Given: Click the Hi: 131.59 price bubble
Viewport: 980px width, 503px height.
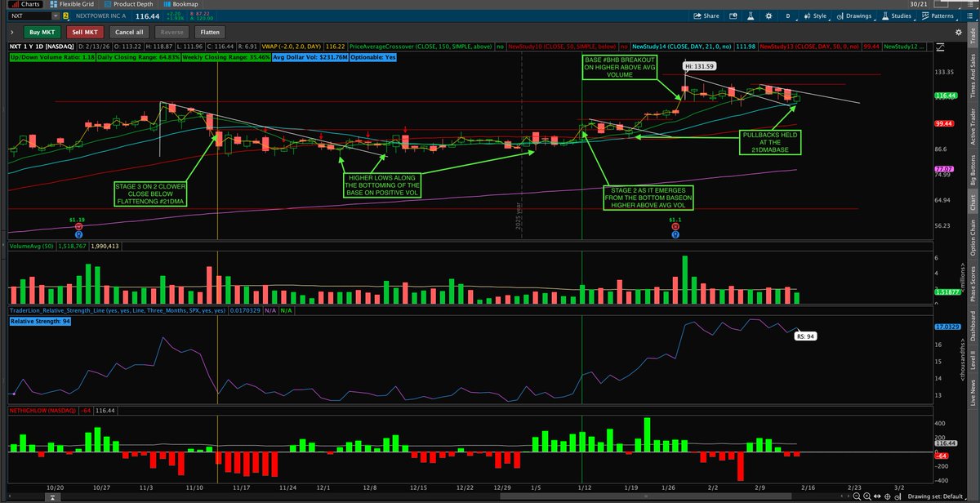Looking at the screenshot, I should 699,65.
